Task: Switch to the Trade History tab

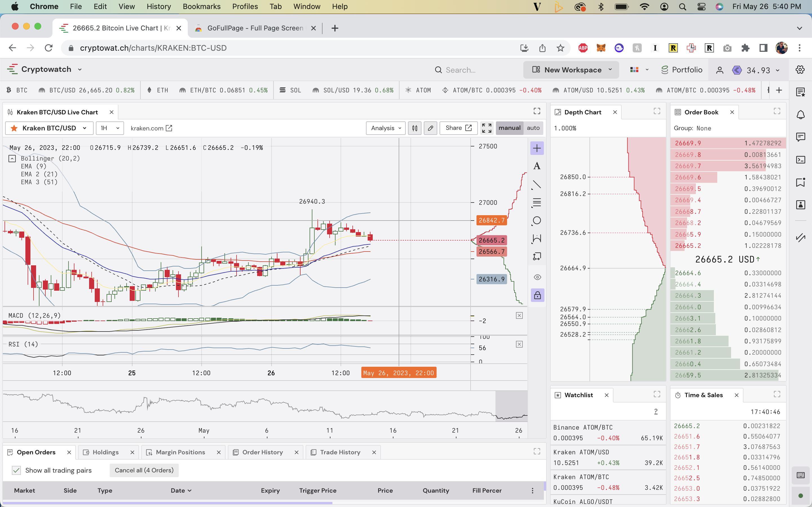Action: coord(340,452)
